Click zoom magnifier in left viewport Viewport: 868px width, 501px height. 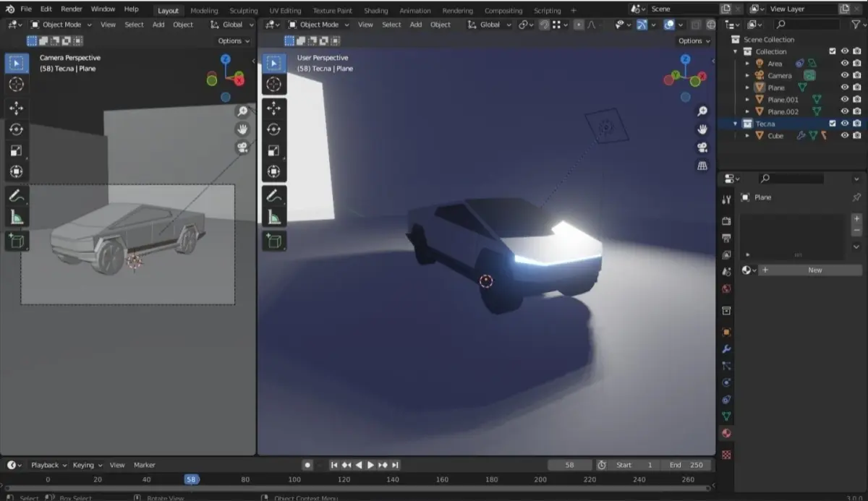point(242,111)
